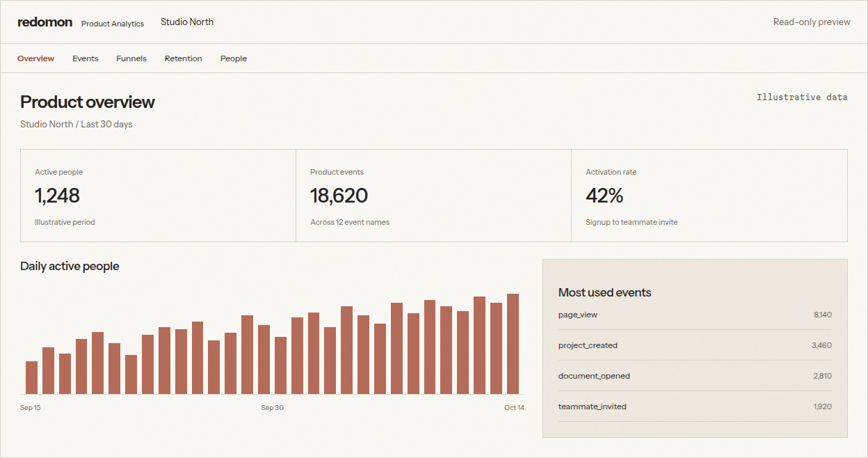Click the 3,460 count value
The image size is (868, 458).
(821, 346)
